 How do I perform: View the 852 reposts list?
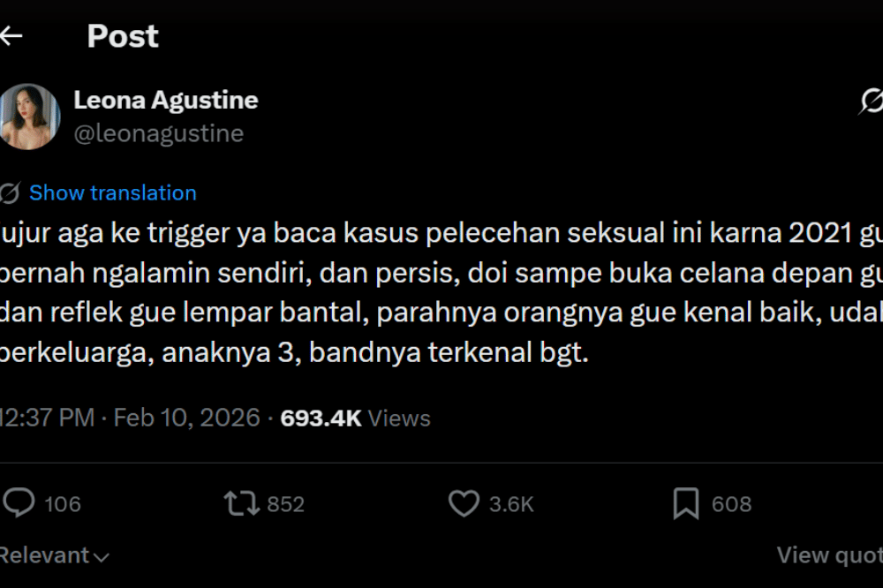pos(284,502)
